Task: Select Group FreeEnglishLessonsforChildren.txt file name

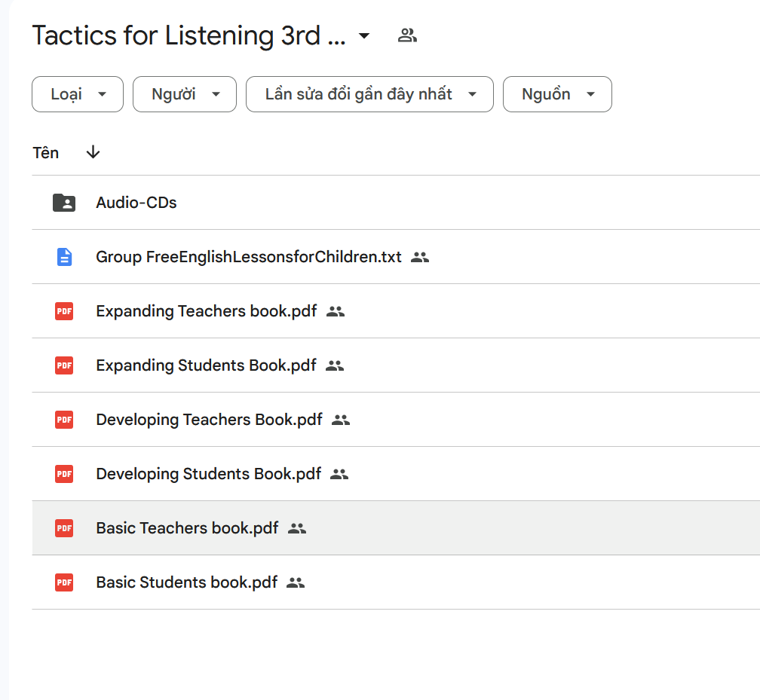Action: 249,257
